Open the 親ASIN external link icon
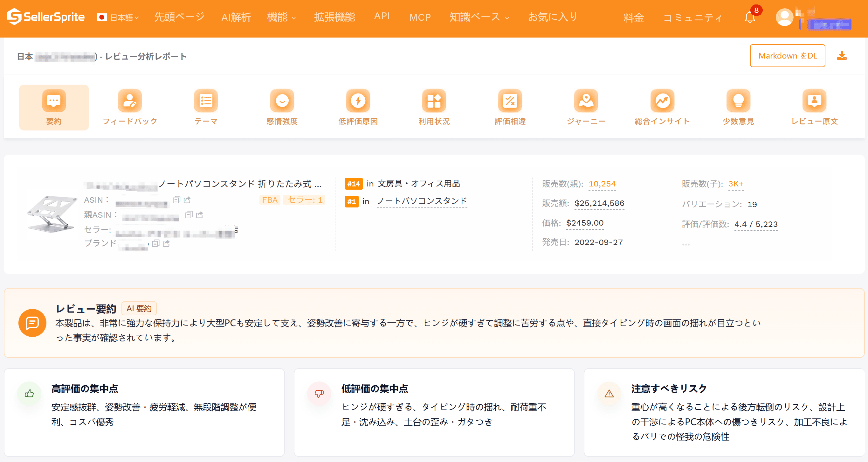The height and width of the screenshot is (462, 868). [200, 215]
